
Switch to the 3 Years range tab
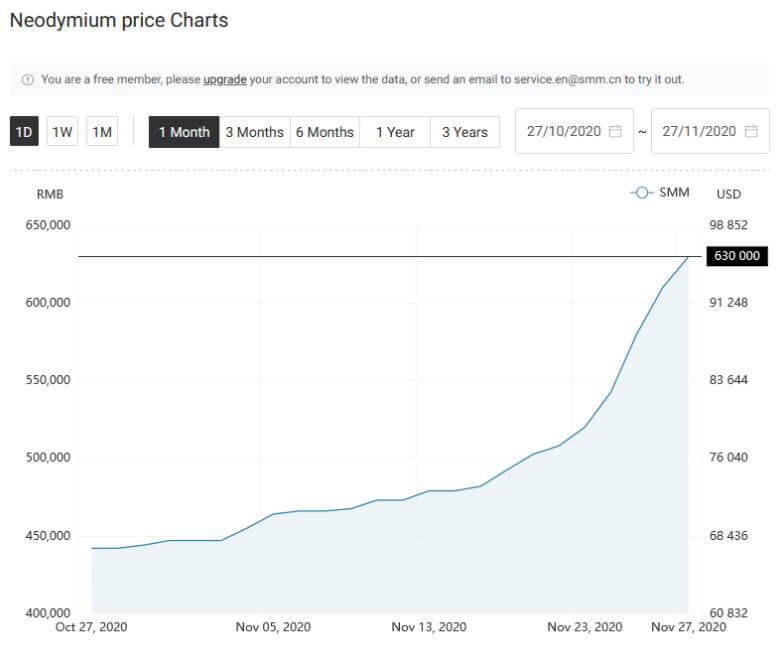465,132
